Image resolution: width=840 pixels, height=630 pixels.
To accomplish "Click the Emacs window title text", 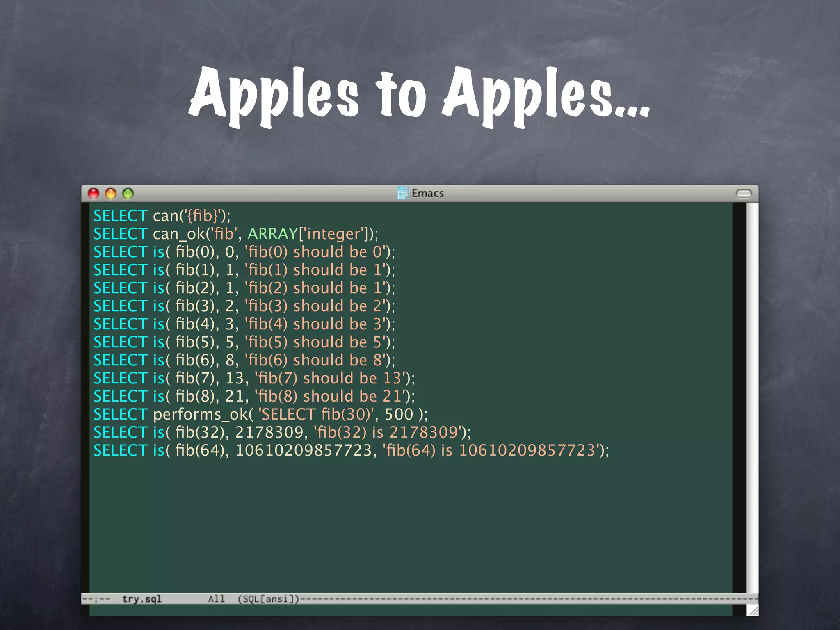I will pos(427,193).
